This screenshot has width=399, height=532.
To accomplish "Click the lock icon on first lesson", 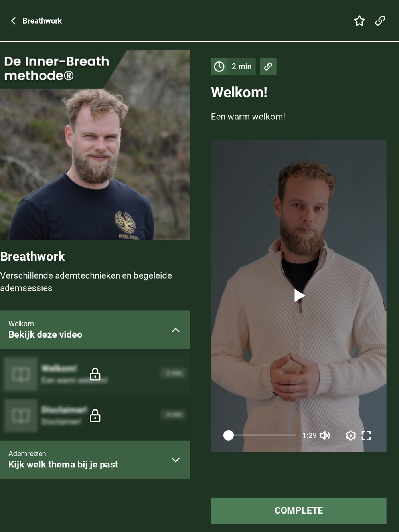I will [95, 374].
